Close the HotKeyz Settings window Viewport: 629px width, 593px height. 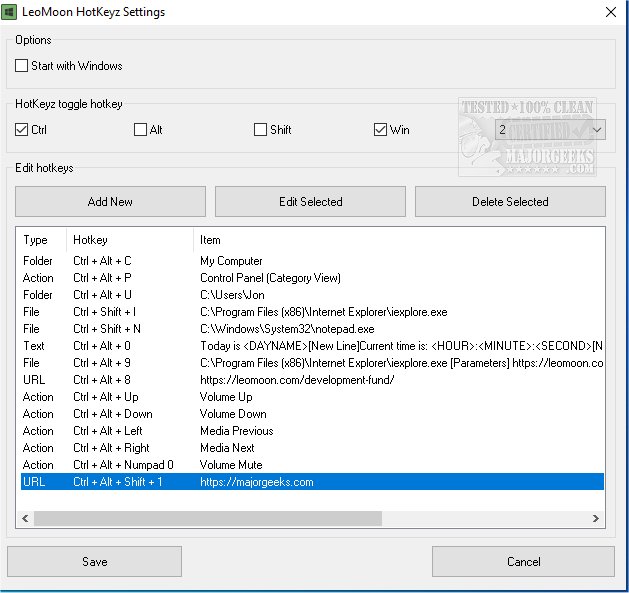611,12
